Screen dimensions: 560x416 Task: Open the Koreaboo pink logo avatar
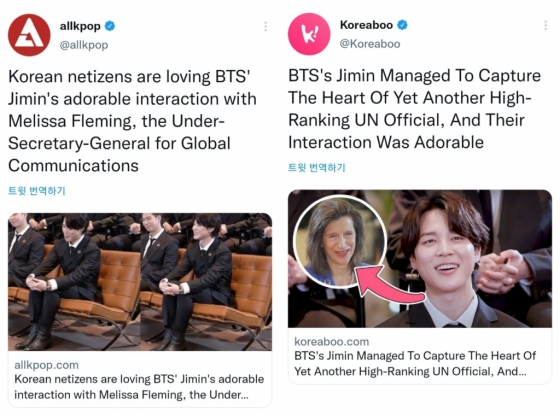pyautogui.click(x=309, y=34)
